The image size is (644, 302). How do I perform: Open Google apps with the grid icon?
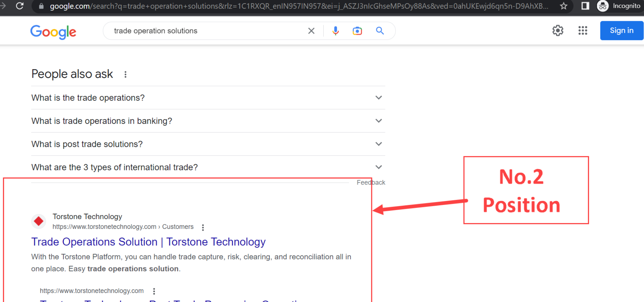point(583,31)
